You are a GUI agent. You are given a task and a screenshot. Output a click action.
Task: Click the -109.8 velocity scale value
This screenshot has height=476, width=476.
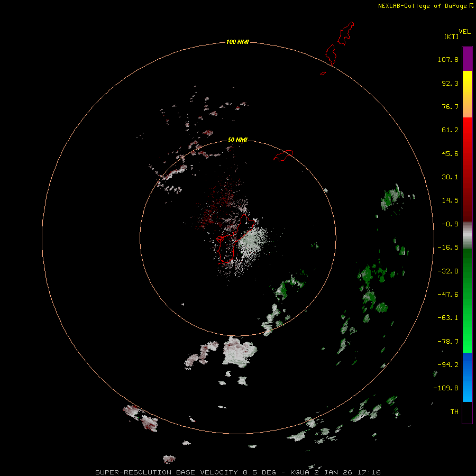tap(446, 388)
